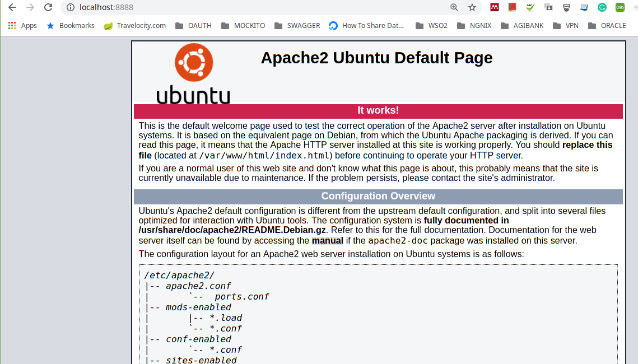638x364 pixels.
Task: Expand the AGIBANK bookmarks folder
Action: coord(522,26)
